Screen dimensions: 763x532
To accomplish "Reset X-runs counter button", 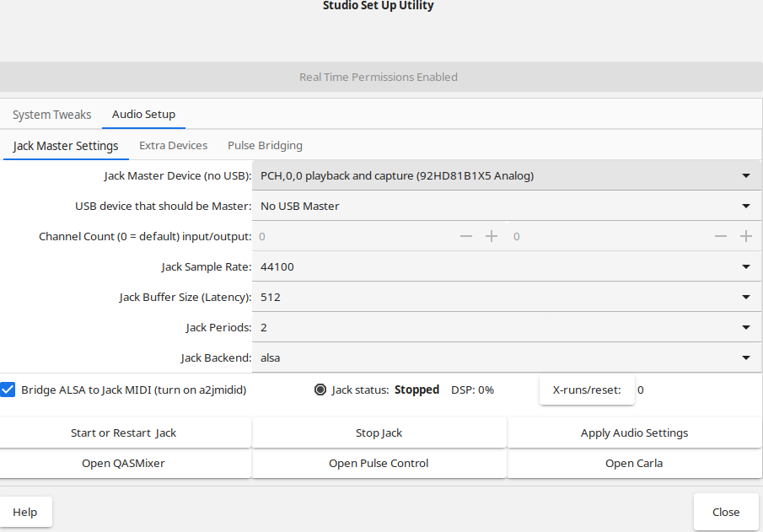I will coord(587,390).
